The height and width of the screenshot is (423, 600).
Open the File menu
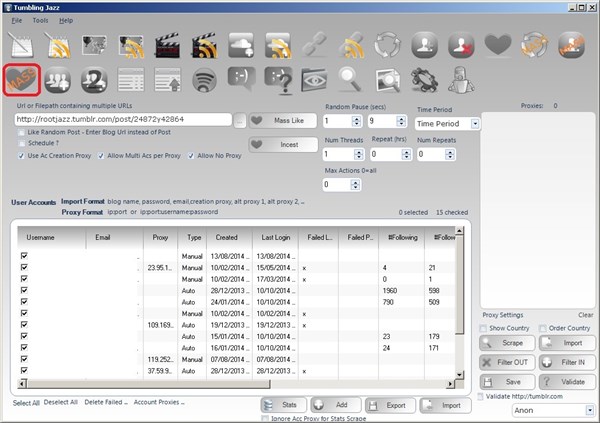coord(16,21)
